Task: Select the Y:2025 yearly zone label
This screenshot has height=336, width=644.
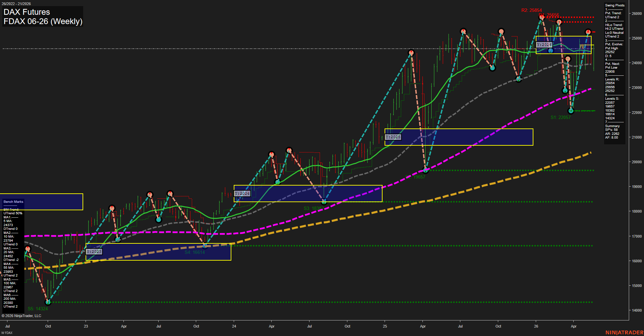Action: click(x=393, y=137)
